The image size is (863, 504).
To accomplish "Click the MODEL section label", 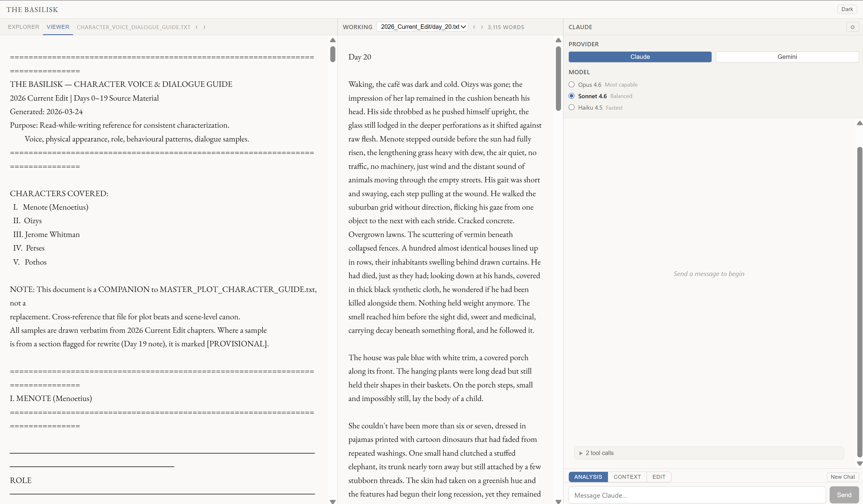I will [579, 72].
